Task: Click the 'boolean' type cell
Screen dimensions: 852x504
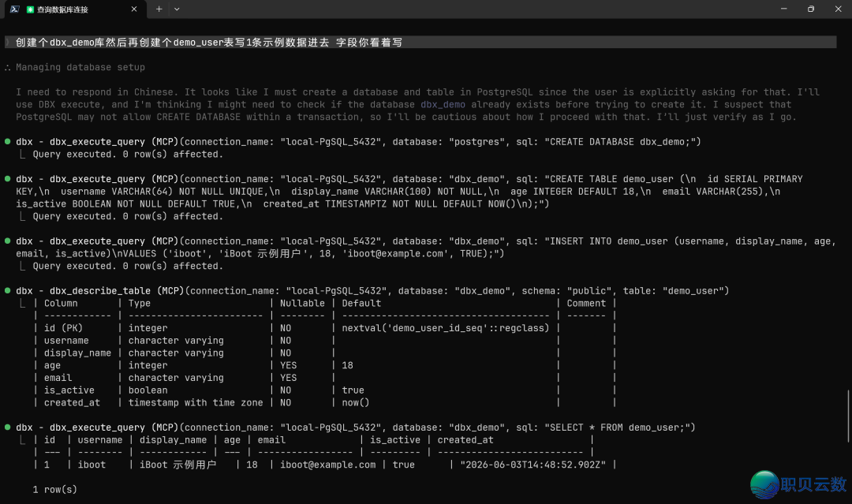Action: [148, 390]
